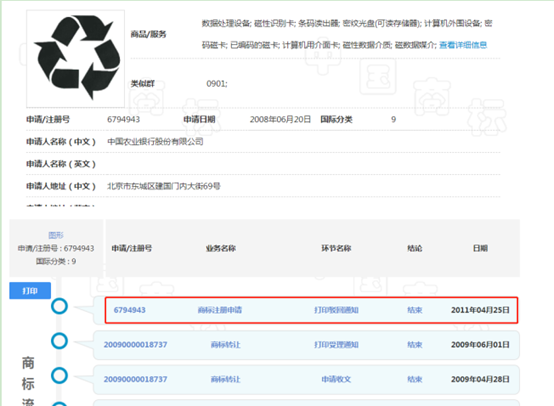Click 结束 in the 2011年04月25日 row
This screenshot has height=406, width=554.
tap(415, 310)
